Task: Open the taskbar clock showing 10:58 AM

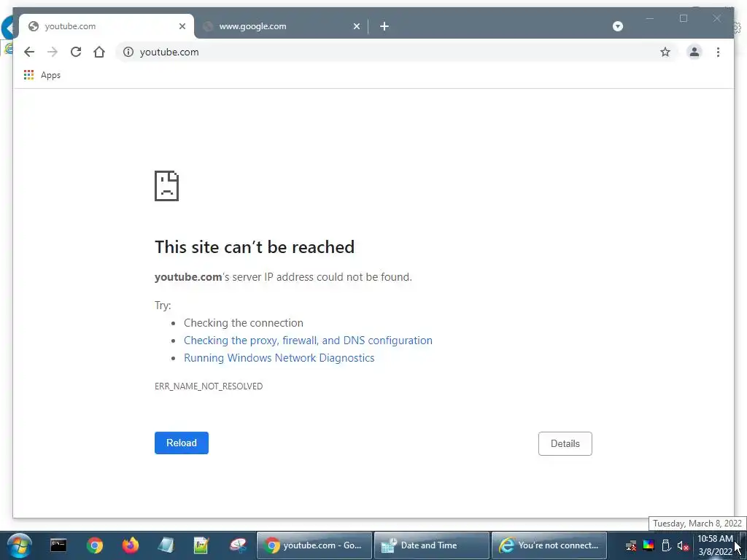Action: (x=715, y=545)
